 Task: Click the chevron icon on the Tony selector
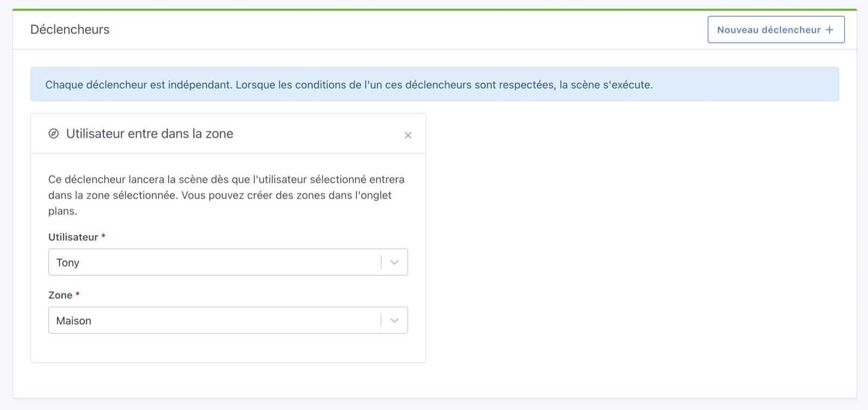coord(394,262)
